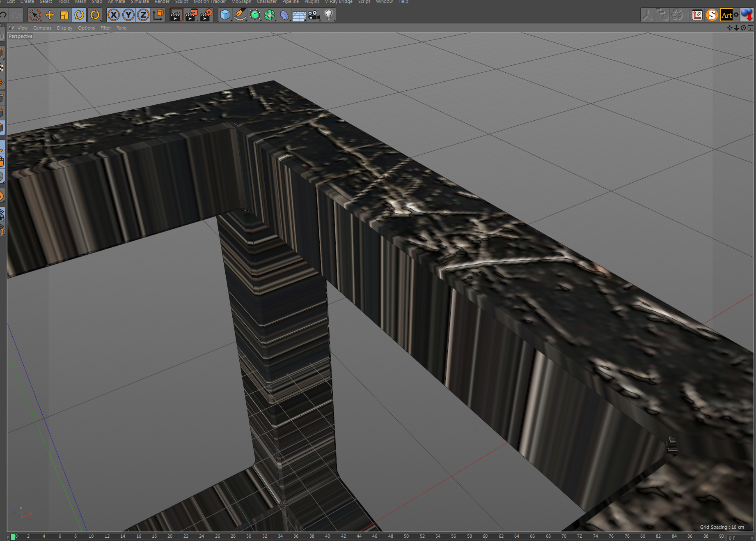Click the viewport move camera icon
Image resolution: width=756 pixels, height=541 pixels.
(x=729, y=28)
